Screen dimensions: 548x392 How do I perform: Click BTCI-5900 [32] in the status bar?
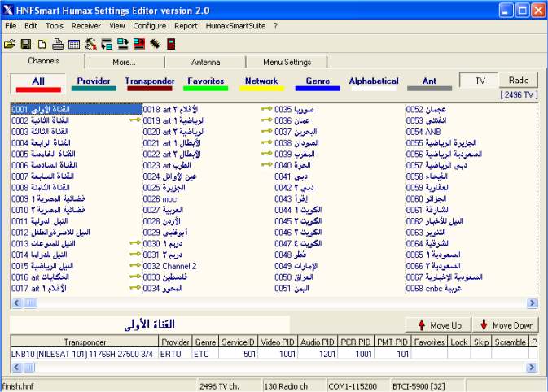pos(419,386)
